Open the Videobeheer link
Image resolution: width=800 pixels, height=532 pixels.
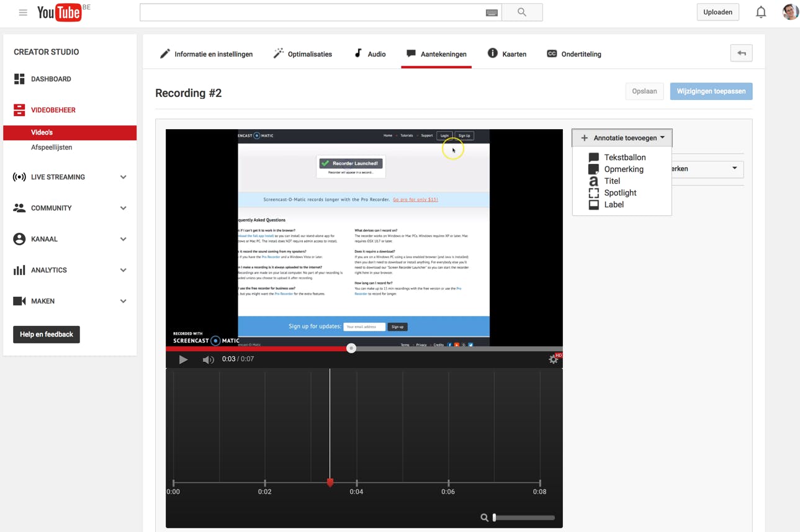pos(53,110)
